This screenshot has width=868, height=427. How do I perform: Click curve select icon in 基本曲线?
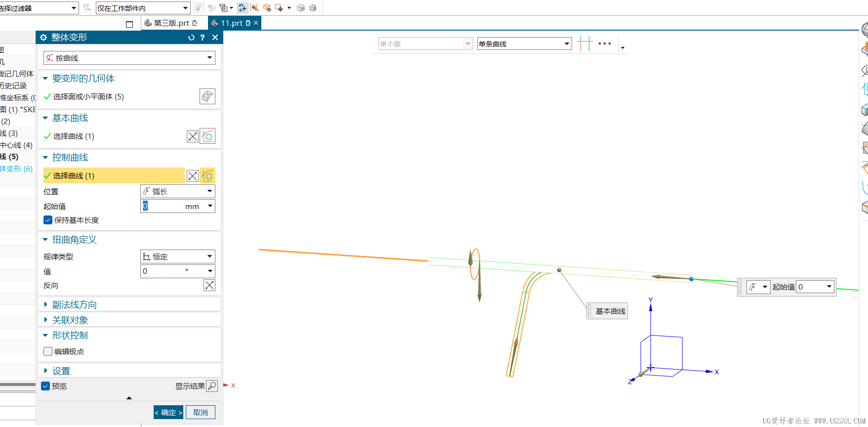tap(207, 136)
